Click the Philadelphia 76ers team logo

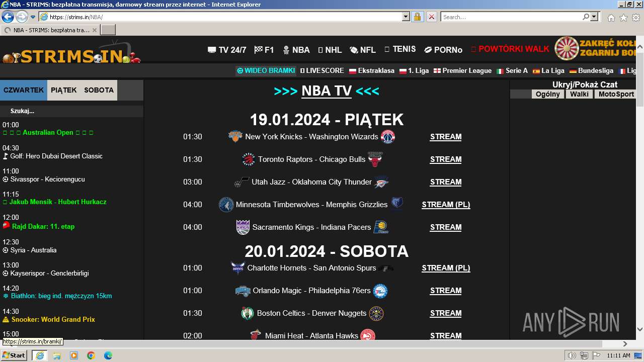pos(380,291)
